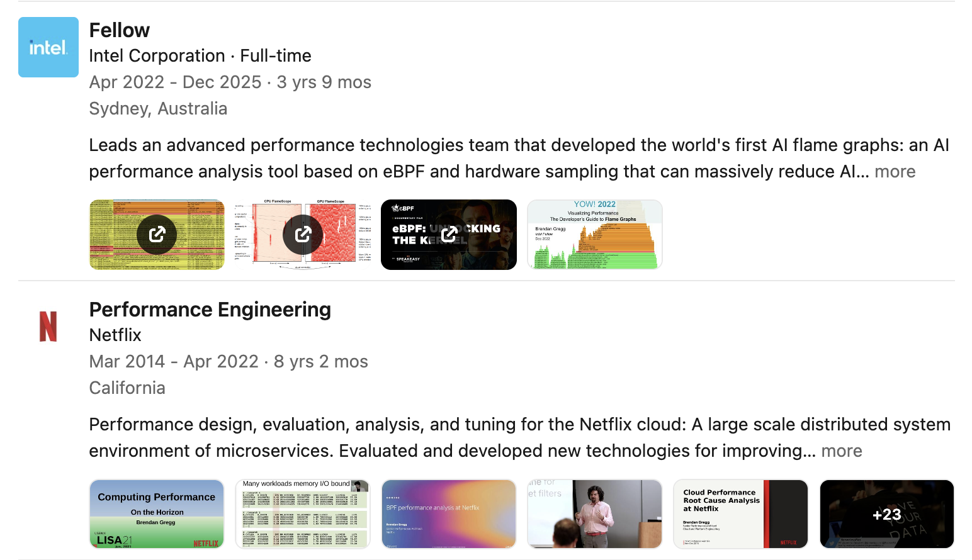
Task: Open external link on flame graph thumbnail
Action: 157,235
